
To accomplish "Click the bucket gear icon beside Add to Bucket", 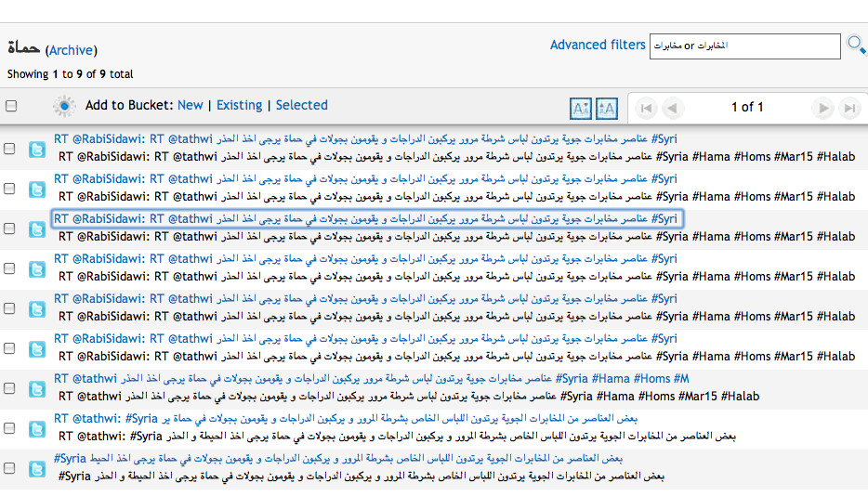I will (x=64, y=106).
